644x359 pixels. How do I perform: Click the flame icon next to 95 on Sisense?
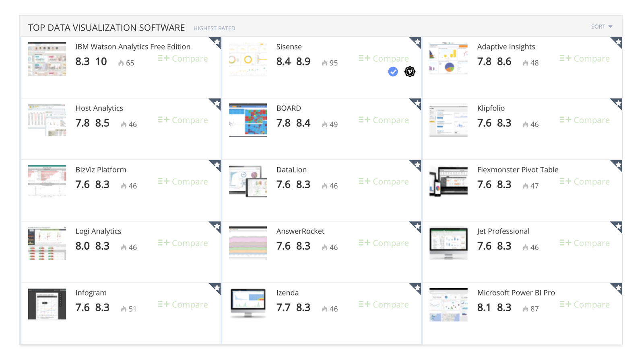pyautogui.click(x=324, y=63)
